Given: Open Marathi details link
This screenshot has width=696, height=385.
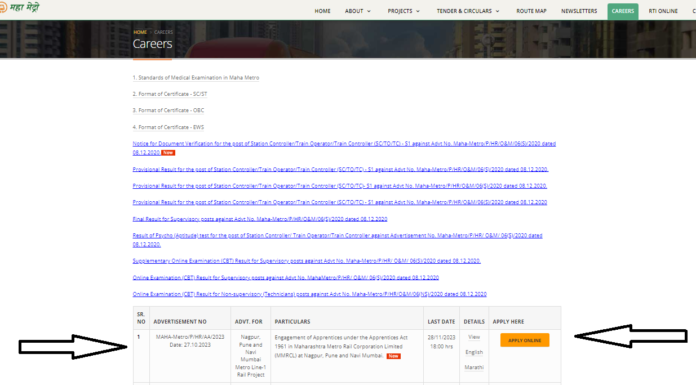Looking at the screenshot, I should pyautogui.click(x=474, y=367).
